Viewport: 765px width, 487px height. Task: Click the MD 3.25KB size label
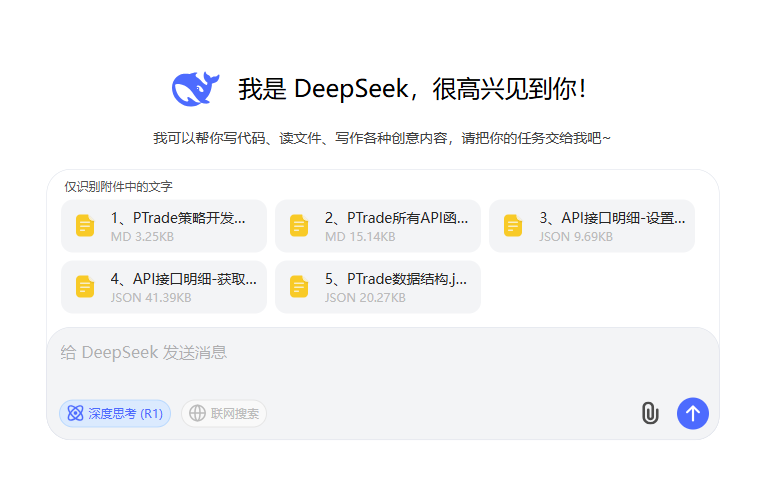click(x=142, y=237)
